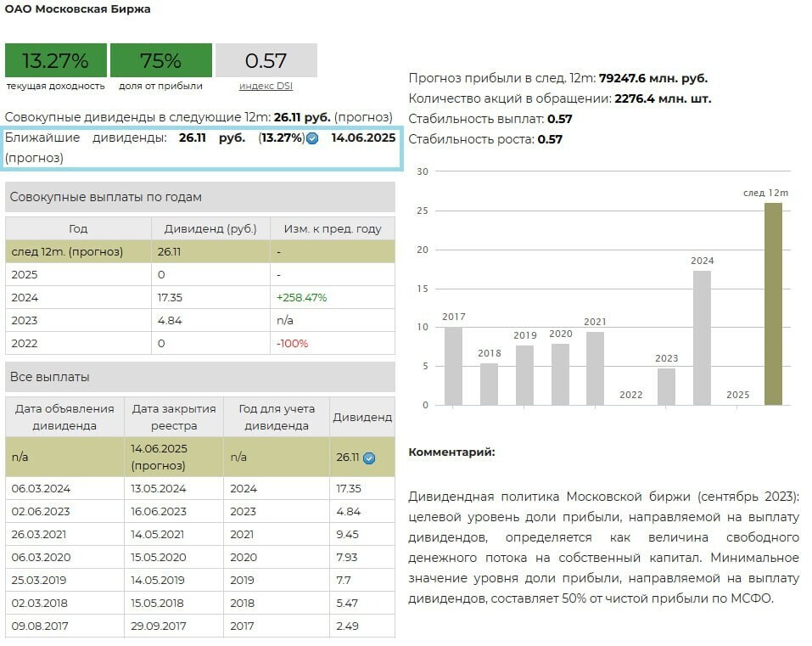
Task: Click the grey 0.57 index badge
Action: click(x=266, y=61)
